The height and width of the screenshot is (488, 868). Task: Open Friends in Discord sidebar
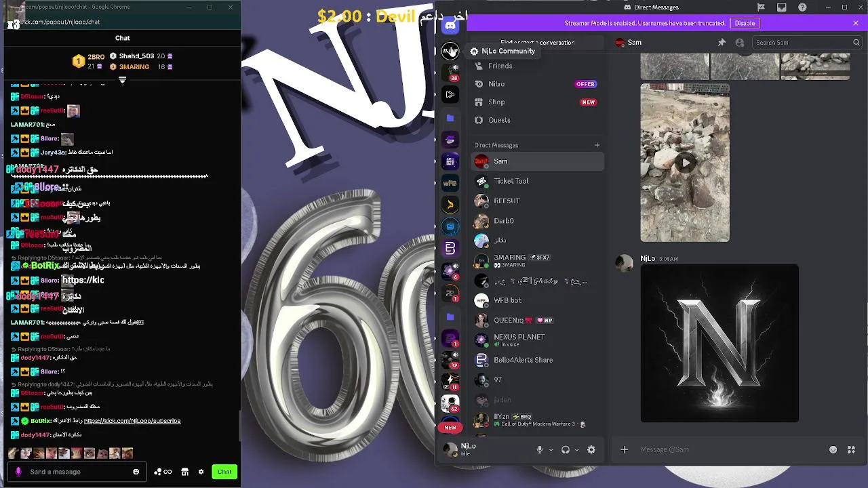536,66
